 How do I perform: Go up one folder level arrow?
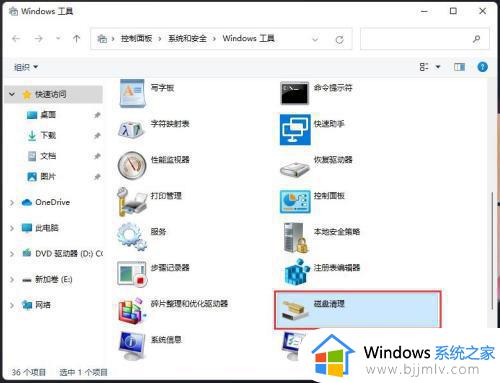(x=76, y=39)
